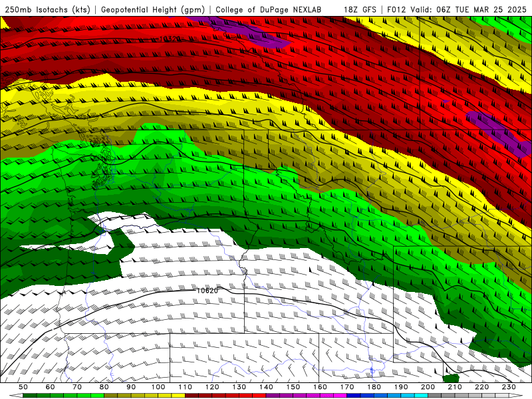The width and height of the screenshot is (532, 399).
Task: Click the 230 value on the color scale
Action: (x=509, y=387)
